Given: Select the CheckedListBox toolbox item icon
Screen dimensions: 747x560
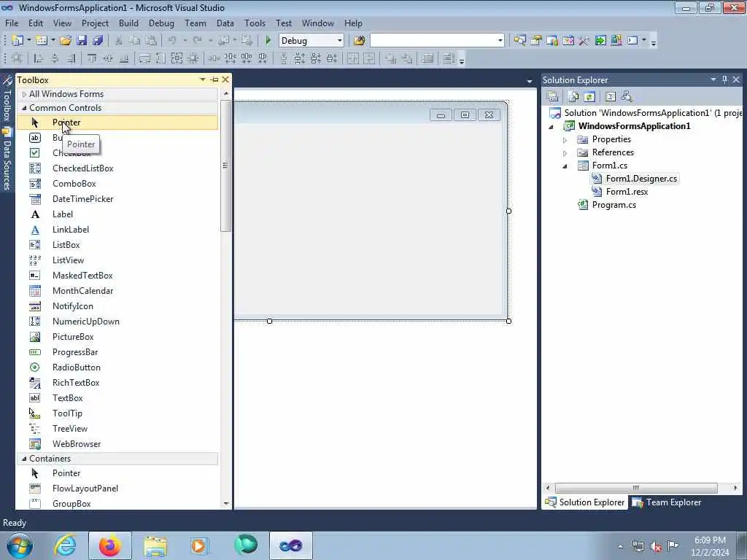Looking at the screenshot, I should click(35, 168).
